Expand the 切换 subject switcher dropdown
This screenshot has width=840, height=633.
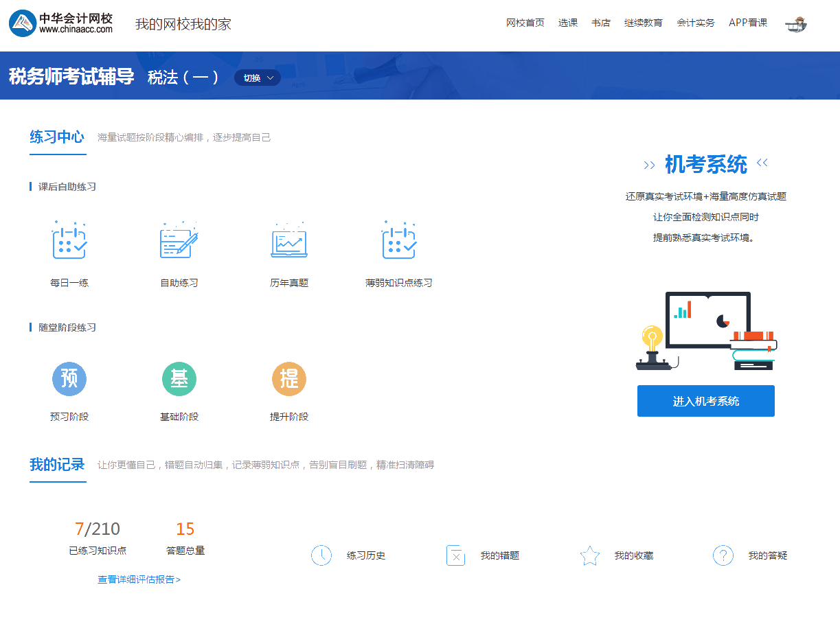[x=257, y=78]
